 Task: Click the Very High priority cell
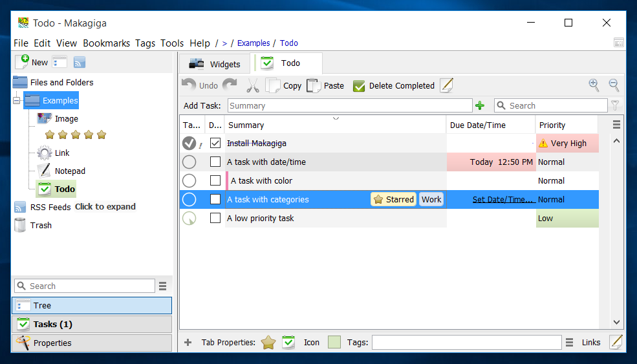[x=567, y=143]
